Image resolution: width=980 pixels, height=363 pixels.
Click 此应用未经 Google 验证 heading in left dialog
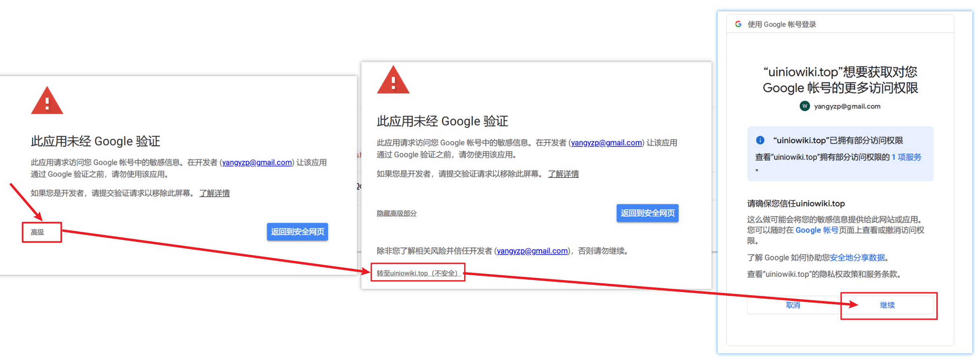point(95,141)
